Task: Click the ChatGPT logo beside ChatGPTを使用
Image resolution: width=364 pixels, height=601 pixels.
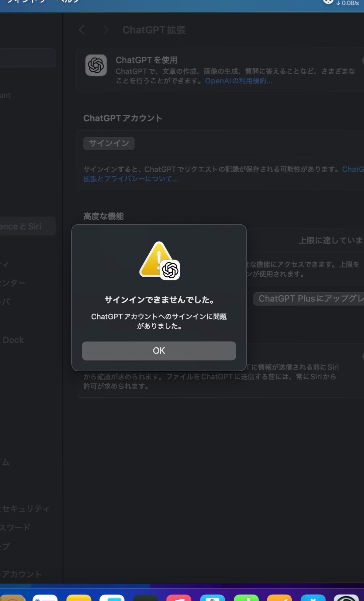Action: click(96, 65)
